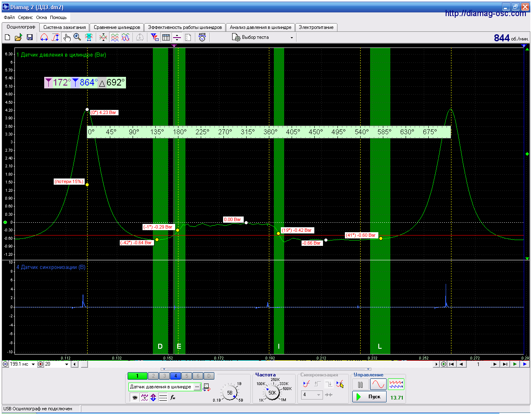
Task: Activate the hand pan tool
Action: 67,38
